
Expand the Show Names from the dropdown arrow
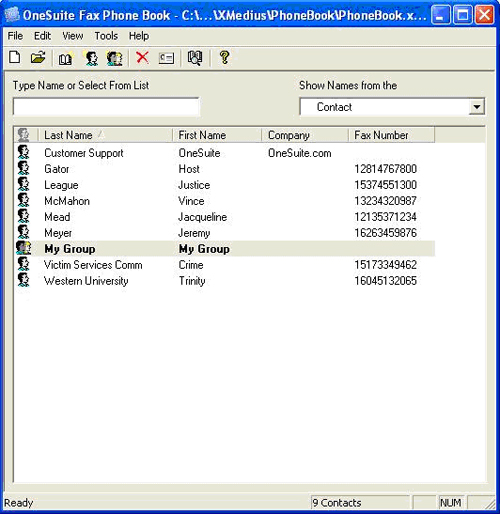477,107
